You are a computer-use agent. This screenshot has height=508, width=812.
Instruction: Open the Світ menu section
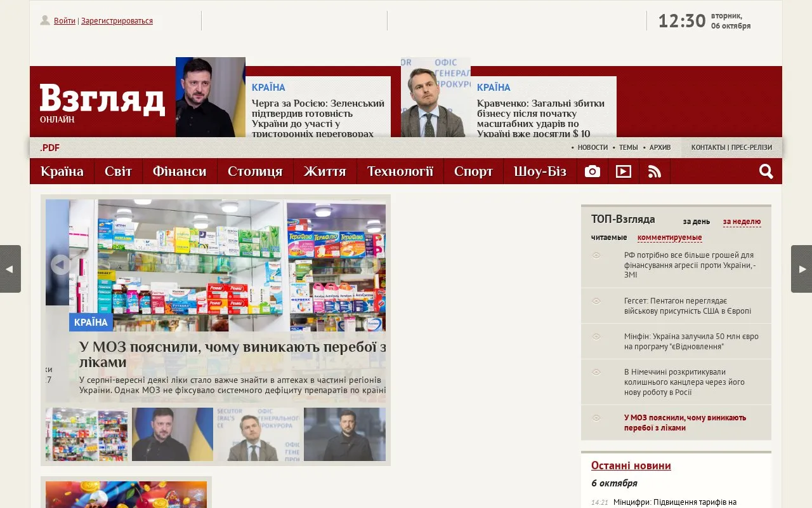coord(119,171)
